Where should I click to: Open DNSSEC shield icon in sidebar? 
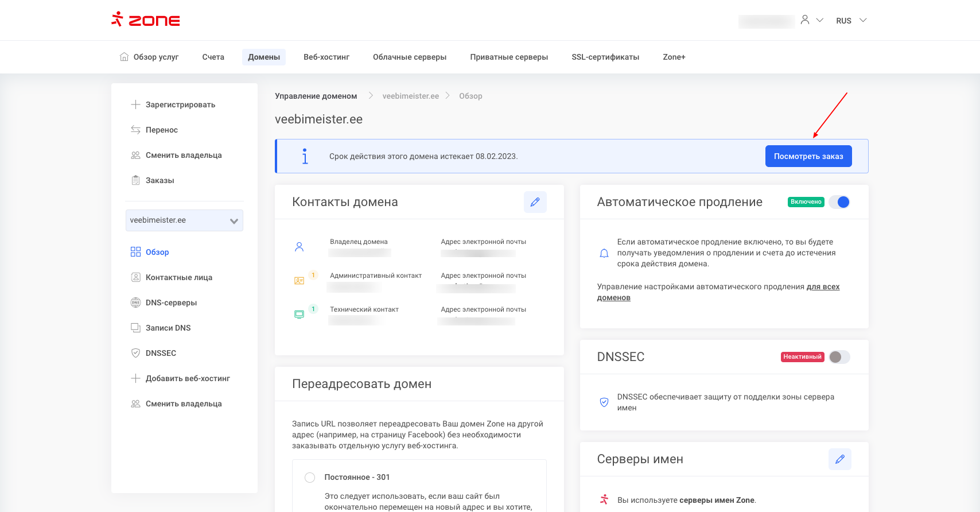coord(135,353)
